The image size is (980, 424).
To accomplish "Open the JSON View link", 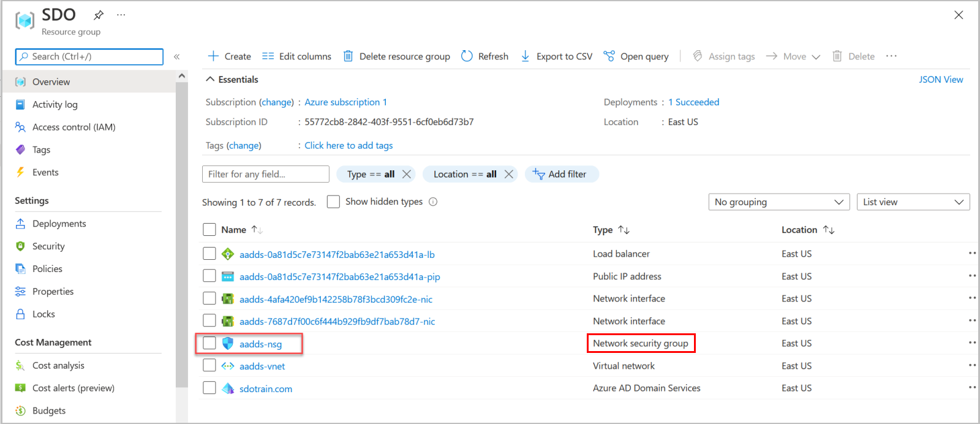I will (x=941, y=80).
